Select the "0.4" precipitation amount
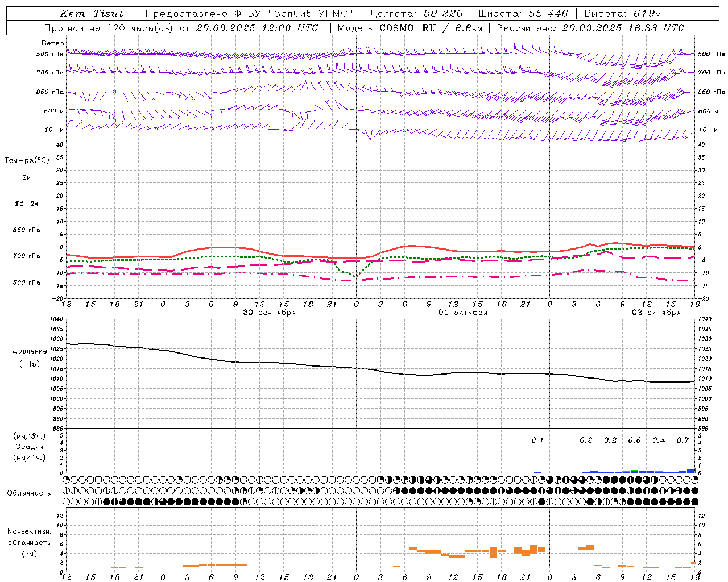This screenshot has width=728, height=582. click(659, 440)
